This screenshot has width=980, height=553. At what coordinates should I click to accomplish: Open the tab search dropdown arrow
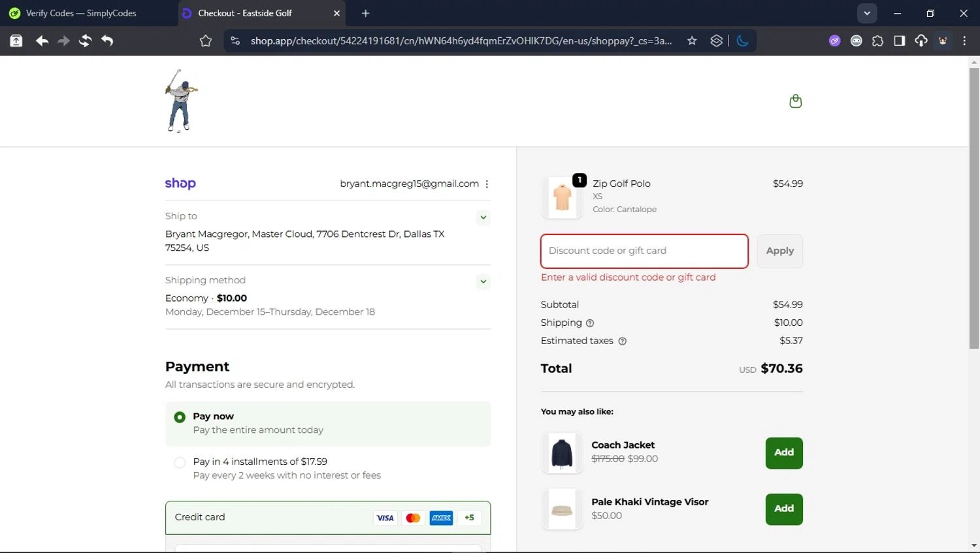[867, 13]
